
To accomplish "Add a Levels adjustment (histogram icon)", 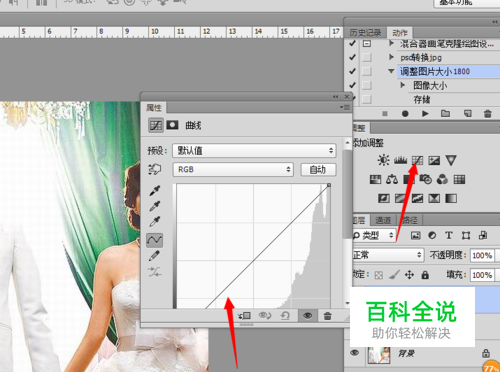I will coord(400,160).
